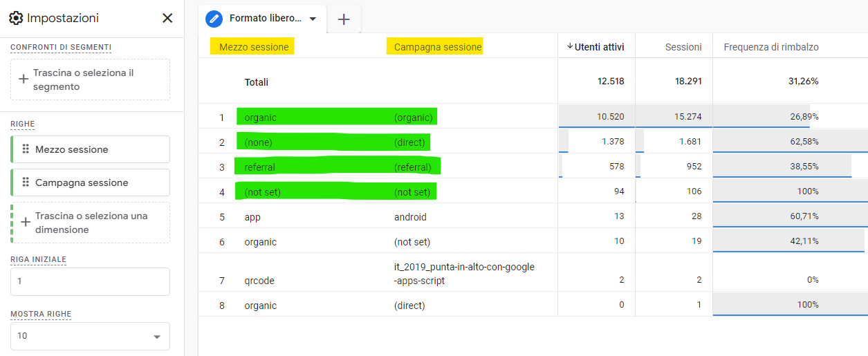Click the Campagna sessione column header
Screen dimensions: 868x356
[x=437, y=47]
